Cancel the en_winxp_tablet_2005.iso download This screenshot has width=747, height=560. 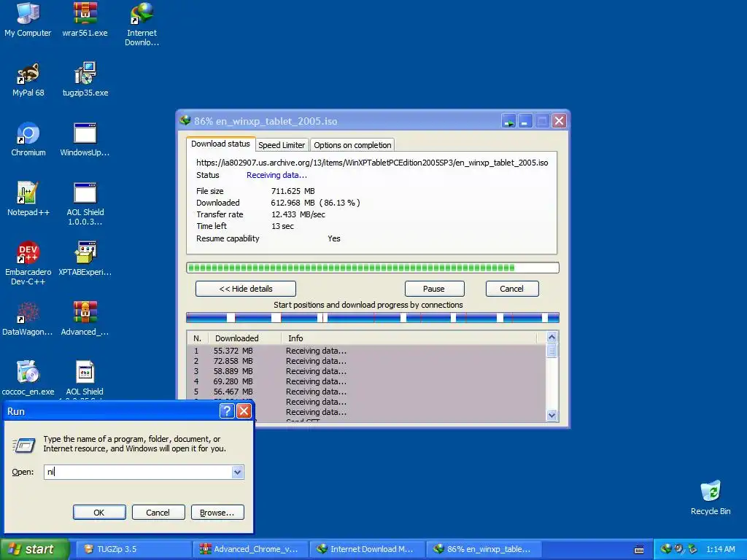click(x=512, y=289)
